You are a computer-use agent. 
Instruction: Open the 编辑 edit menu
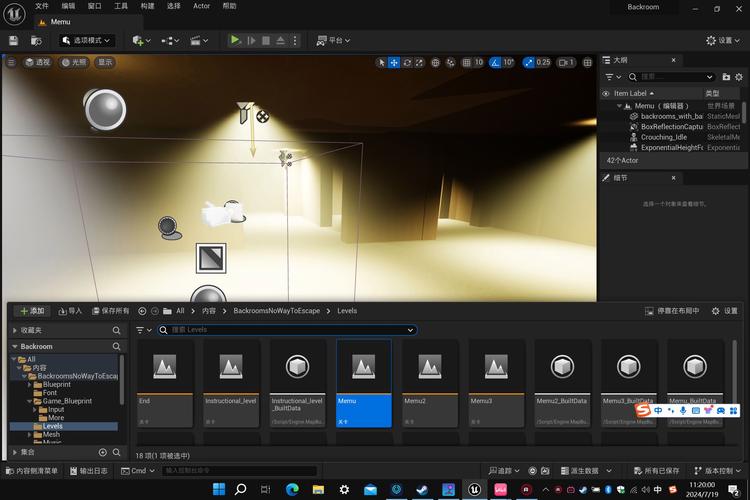click(x=68, y=6)
